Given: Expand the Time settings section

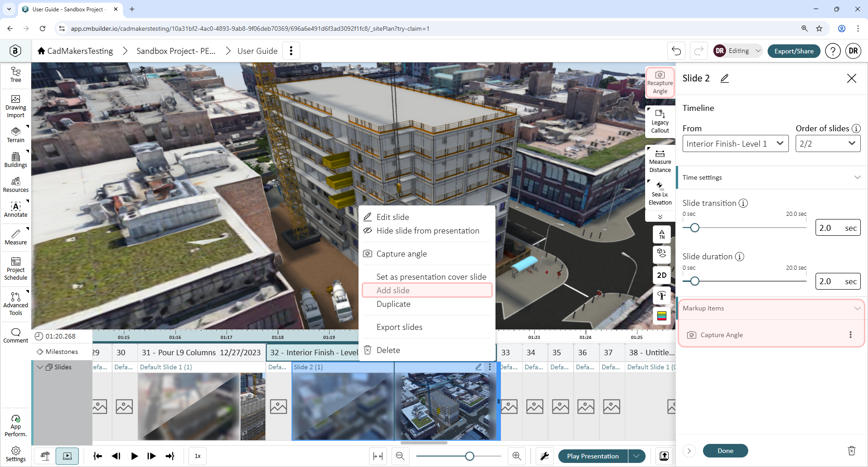Looking at the screenshot, I should (x=771, y=177).
